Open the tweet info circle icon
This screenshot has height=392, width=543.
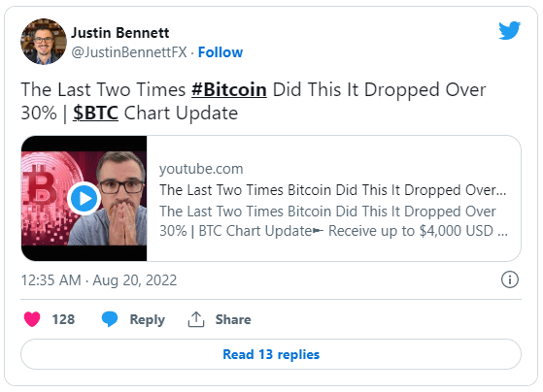(x=510, y=279)
